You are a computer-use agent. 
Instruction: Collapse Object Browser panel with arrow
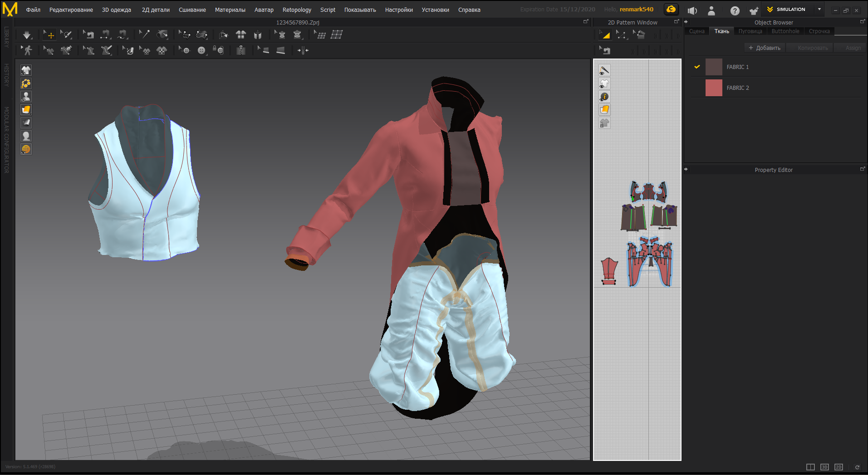tap(686, 22)
